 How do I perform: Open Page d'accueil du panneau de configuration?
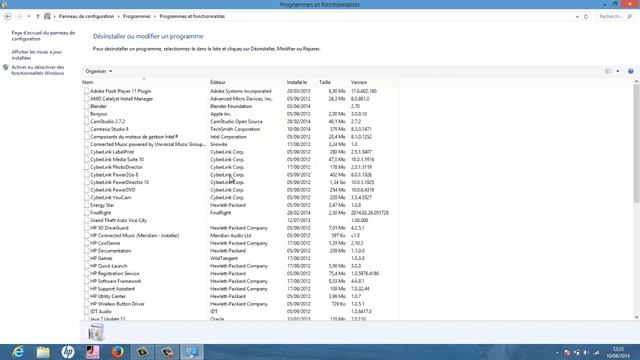point(43,36)
